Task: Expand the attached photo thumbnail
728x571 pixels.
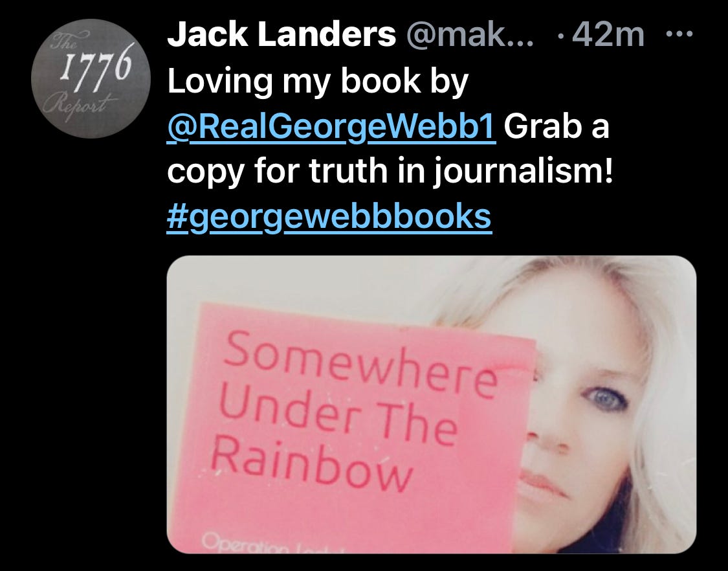Action: point(432,404)
